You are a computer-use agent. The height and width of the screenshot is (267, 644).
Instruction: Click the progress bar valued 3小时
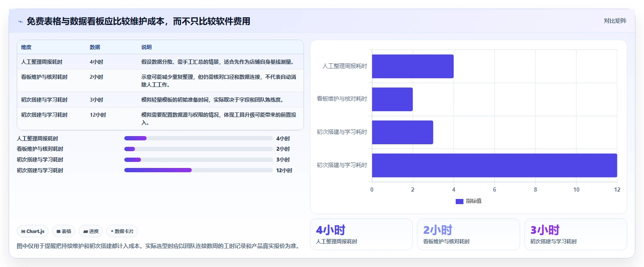pyautogui.click(x=199, y=160)
